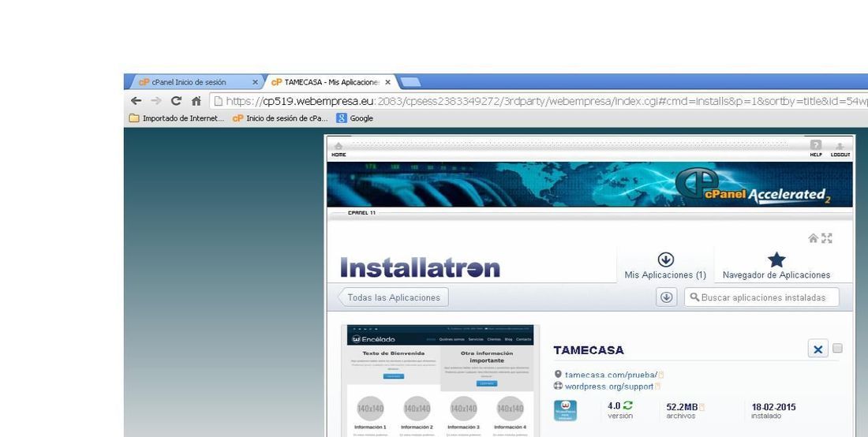Click the browser address bar URL
This screenshot has width=868, height=437.
[x=538, y=101]
